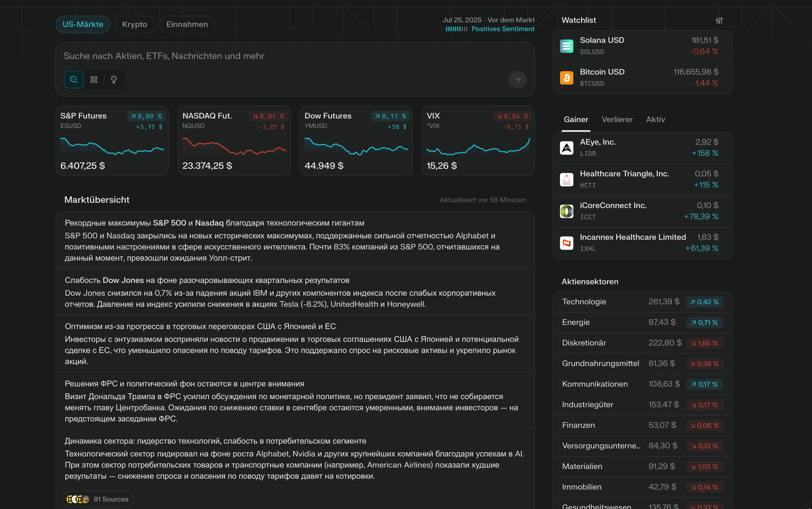The width and height of the screenshot is (812, 509).
Task: Open the VIX chart card
Action: click(x=478, y=141)
